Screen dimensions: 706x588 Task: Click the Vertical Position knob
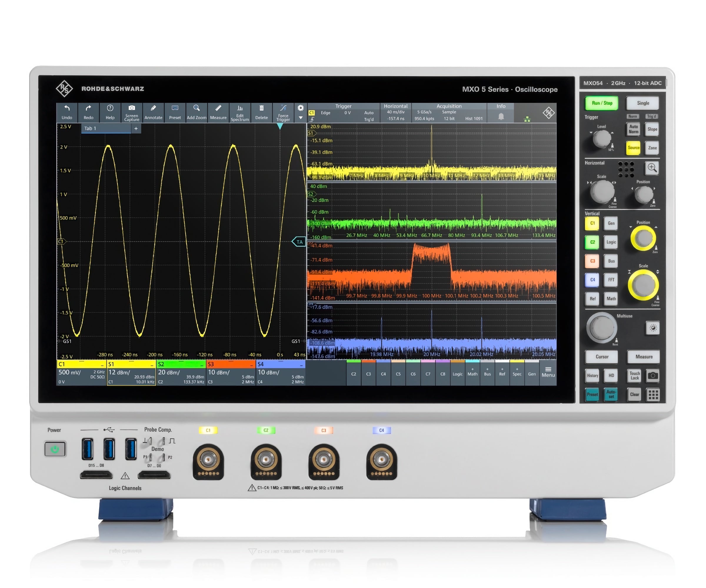tap(643, 238)
